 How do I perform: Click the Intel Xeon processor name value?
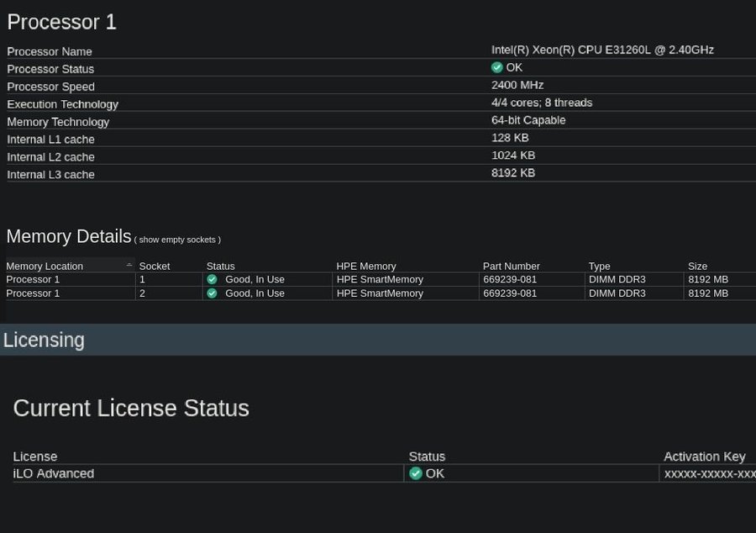[x=602, y=50]
